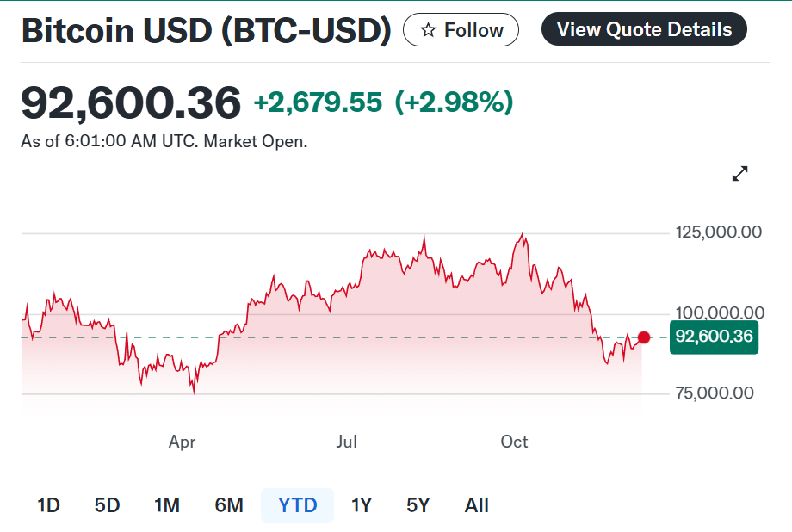The width and height of the screenshot is (792, 532).
Task: Show All-time price history
Action: 476,505
